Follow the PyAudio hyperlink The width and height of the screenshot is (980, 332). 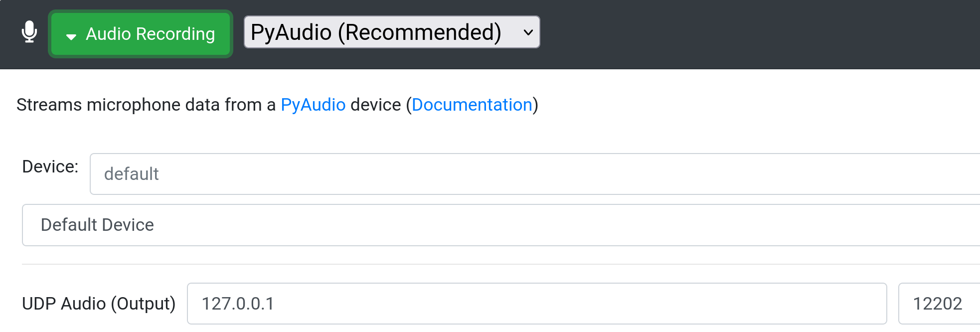coord(313,105)
